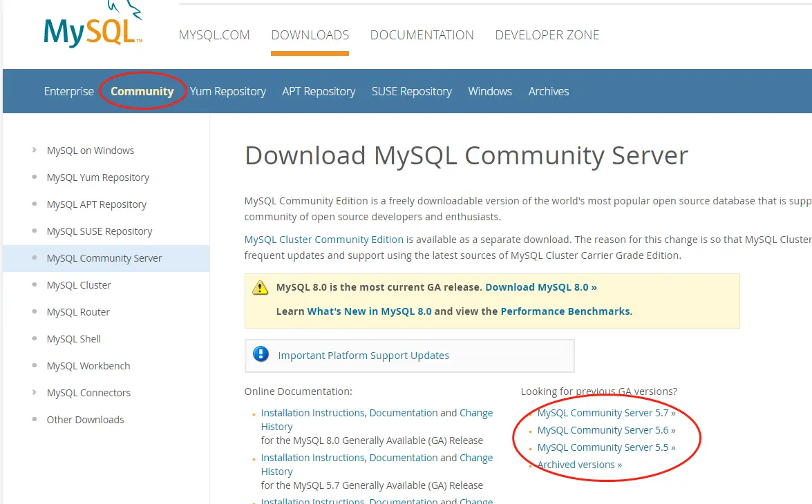Open MySQL Shell sidebar link
The height and width of the screenshot is (504, 812).
point(74,339)
